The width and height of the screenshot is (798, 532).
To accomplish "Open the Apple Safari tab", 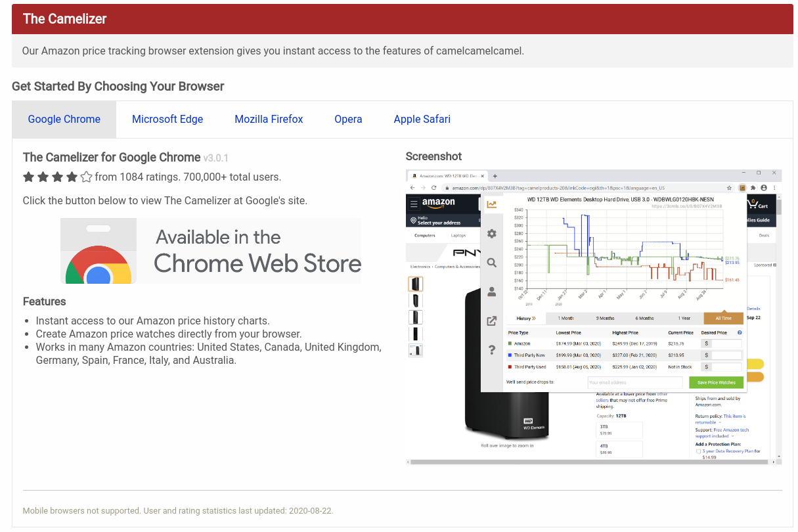I will pos(422,119).
